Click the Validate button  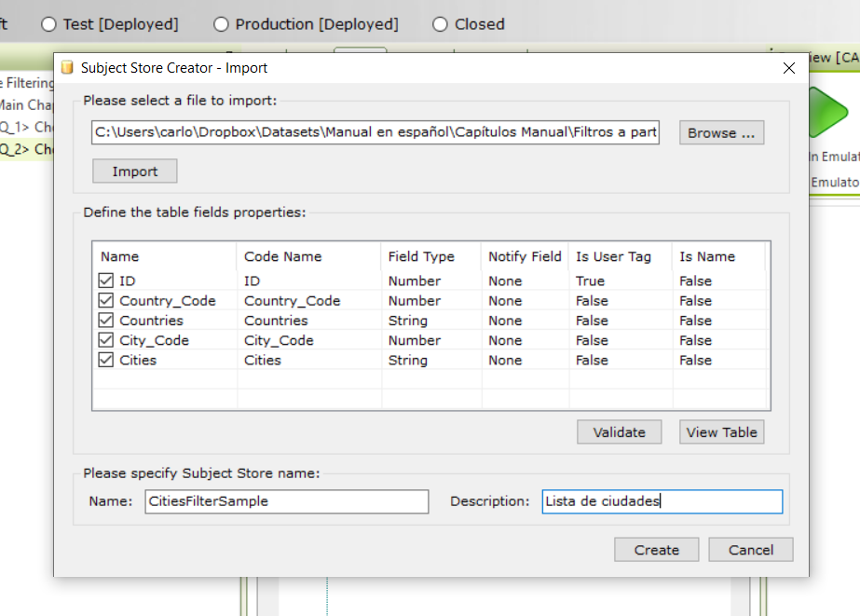click(x=620, y=432)
